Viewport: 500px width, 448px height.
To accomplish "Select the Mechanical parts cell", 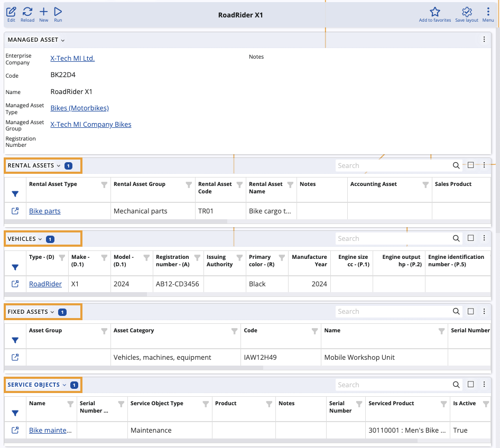I will 153,211.
